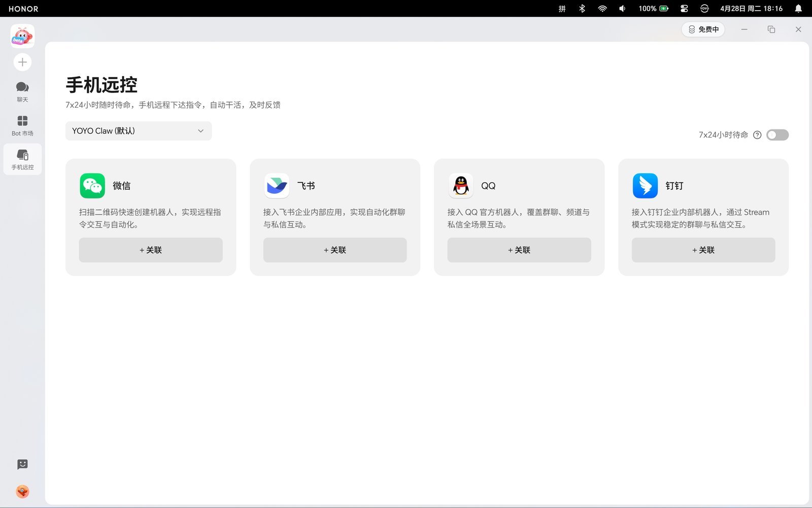Image resolution: width=812 pixels, height=508 pixels.
Task: Click the 扫描二维码快速创建机器人 description
Action: point(150,218)
